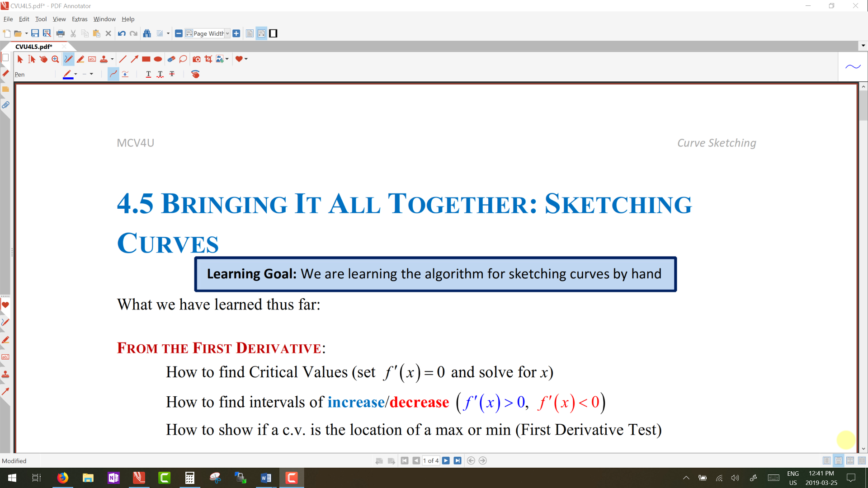Viewport: 868px width, 488px height.
Task: Select the Text box tool
Action: tap(92, 59)
